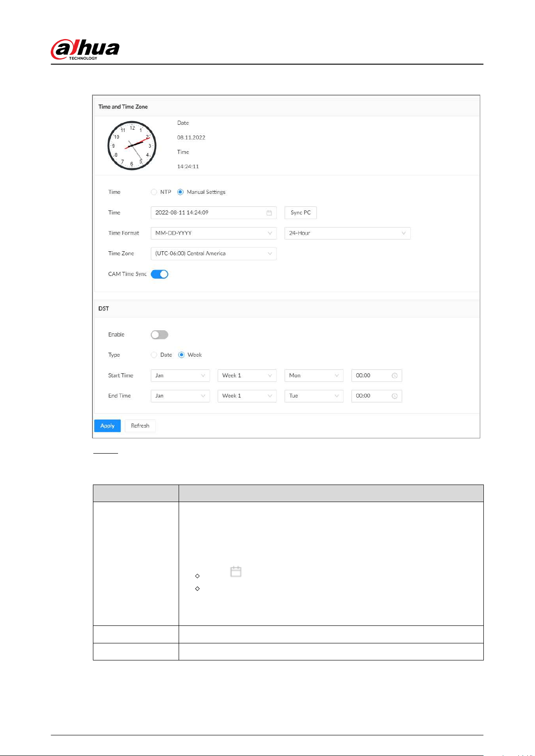This screenshot has height=756, width=535.
Task: Toggle CAM Time Sync switch
Action: (159, 274)
